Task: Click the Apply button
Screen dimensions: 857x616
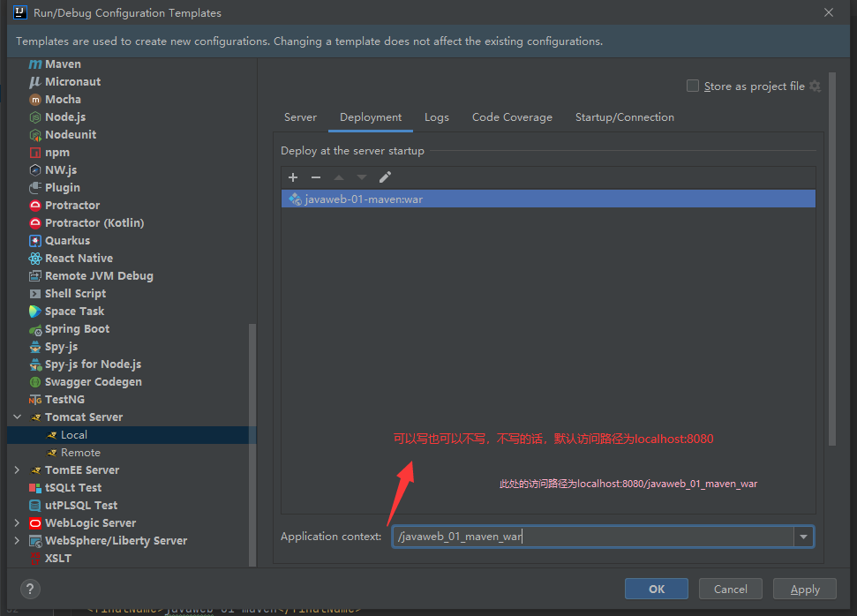Action: [x=805, y=589]
